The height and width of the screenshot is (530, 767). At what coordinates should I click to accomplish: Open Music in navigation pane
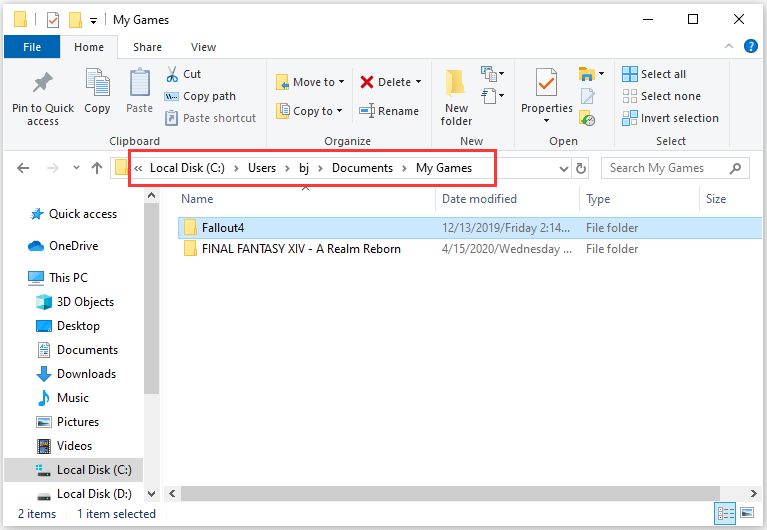(x=63, y=398)
